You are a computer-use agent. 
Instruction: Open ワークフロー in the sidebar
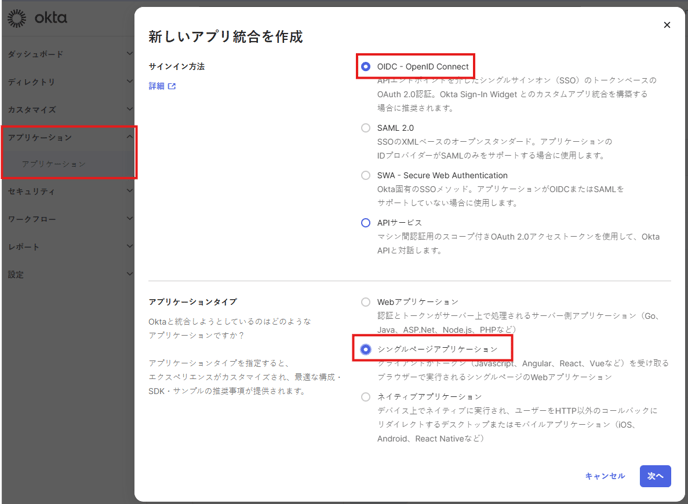pyautogui.click(x=32, y=219)
